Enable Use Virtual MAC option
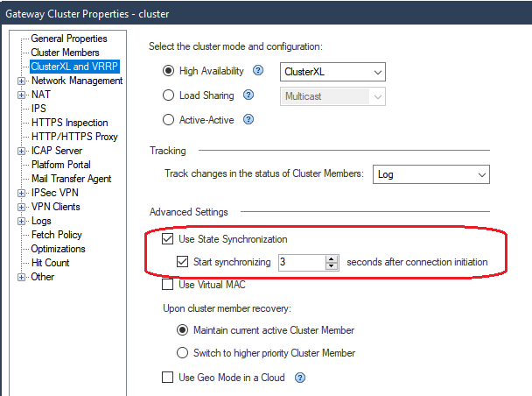The image size is (532, 396). click(x=168, y=285)
